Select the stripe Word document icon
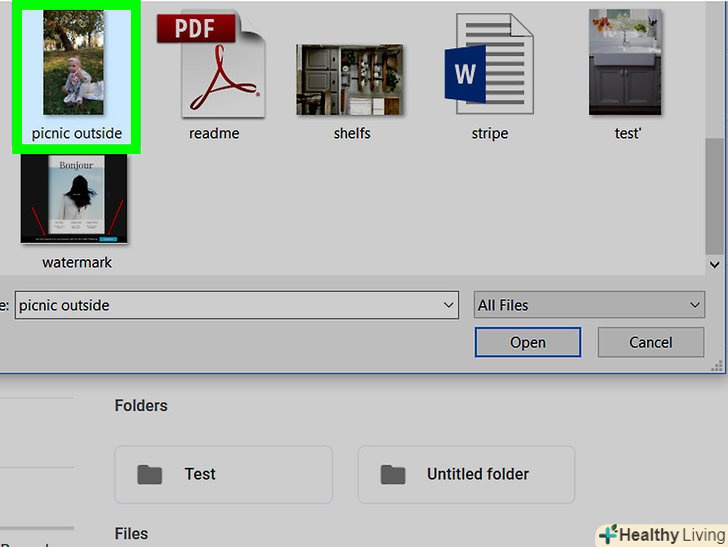The height and width of the screenshot is (547, 728). point(489,64)
